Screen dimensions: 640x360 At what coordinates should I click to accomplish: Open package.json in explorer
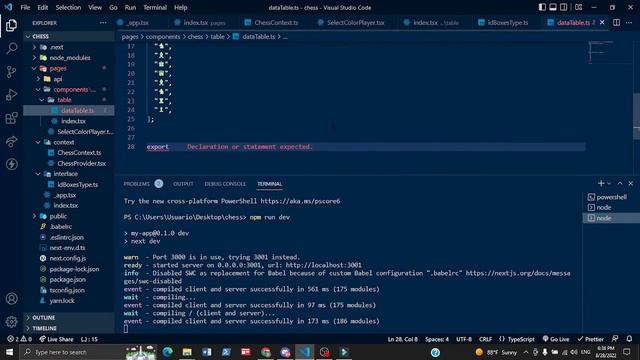(x=69, y=280)
